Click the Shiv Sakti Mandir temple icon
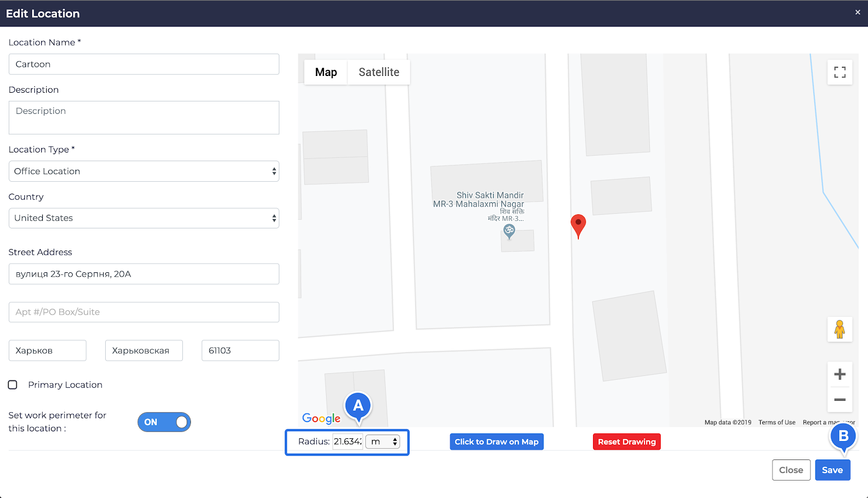The height and width of the screenshot is (498, 868). tap(509, 232)
